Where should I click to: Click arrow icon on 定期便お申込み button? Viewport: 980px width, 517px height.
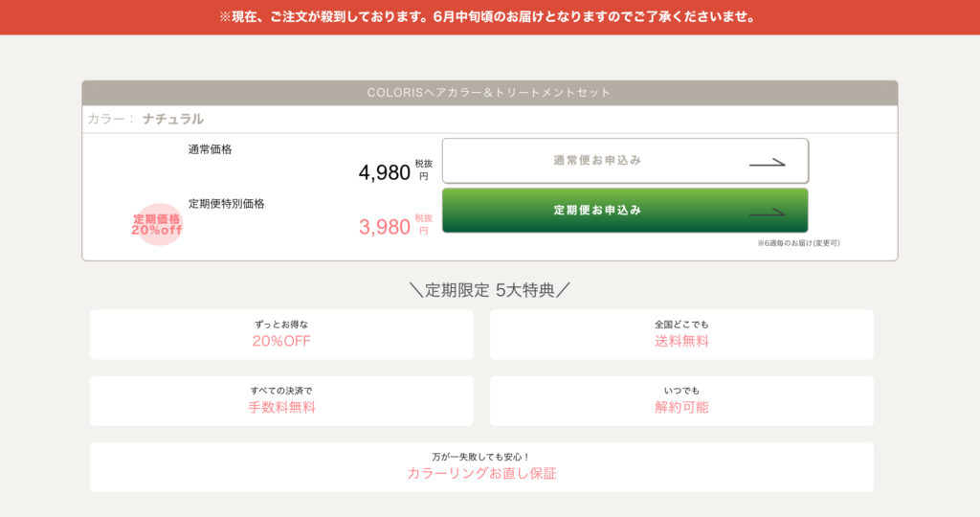tap(767, 213)
